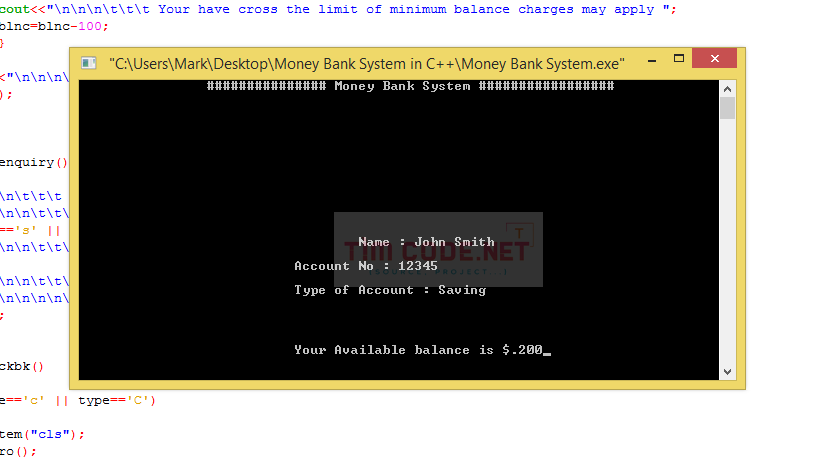Click the type=='C' code in editor
Image resolution: width=838 pixels, height=459 pixels.
(117, 400)
